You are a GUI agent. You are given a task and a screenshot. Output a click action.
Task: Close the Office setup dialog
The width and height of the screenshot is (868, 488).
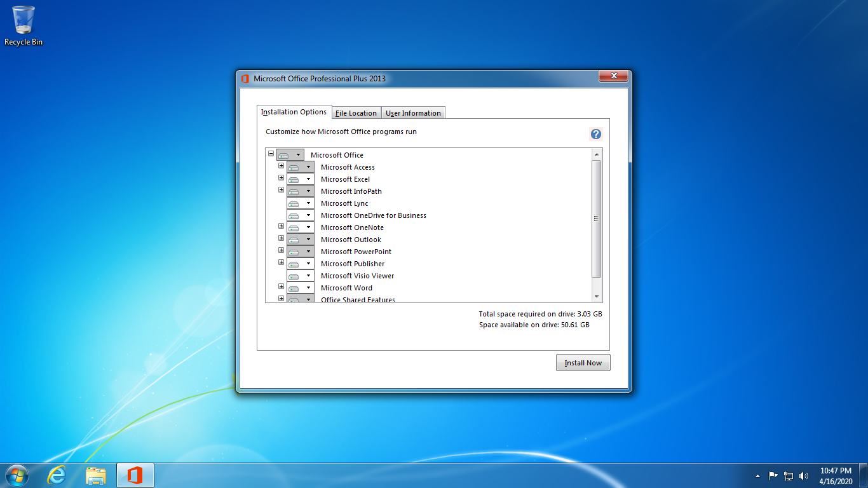click(614, 76)
